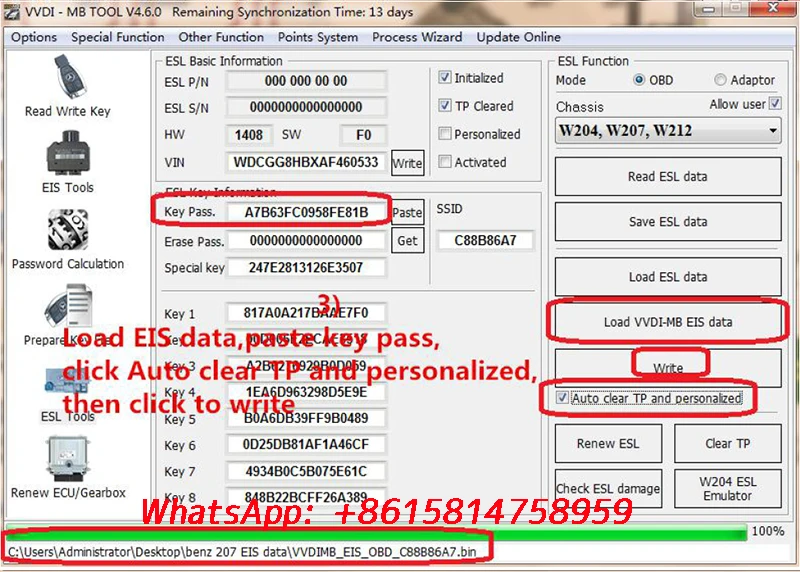Image resolution: width=800 pixels, height=572 pixels.
Task: Open the Special Function menu
Action: pyautogui.click(x=118, y=37)
